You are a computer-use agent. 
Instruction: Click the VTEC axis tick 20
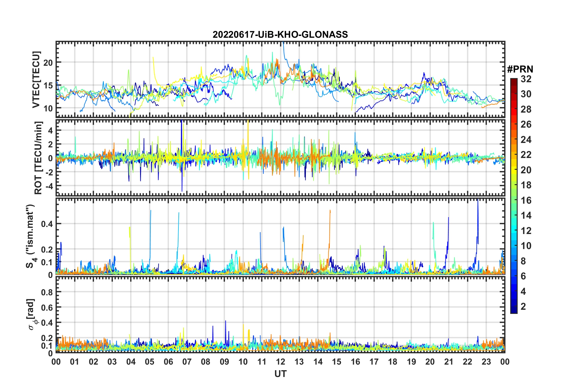[48, 62]
